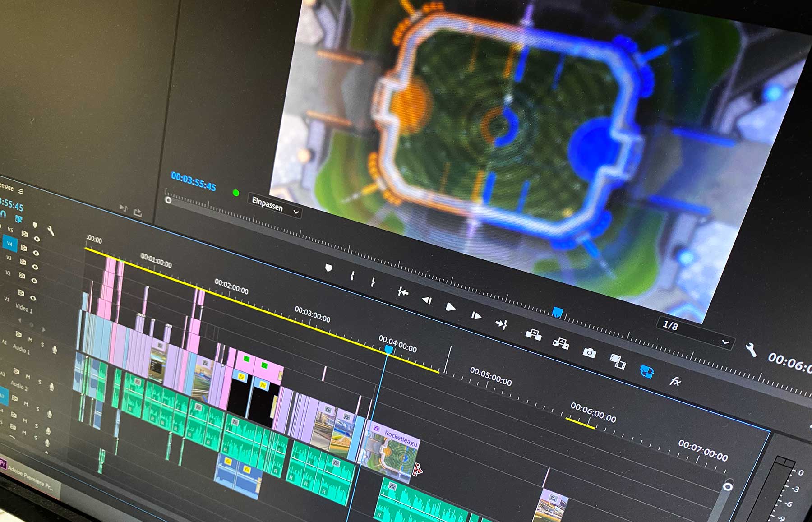Screen dimensions: 812x522
Task: Toggle V5 track output eye
Action: (37, 239)
